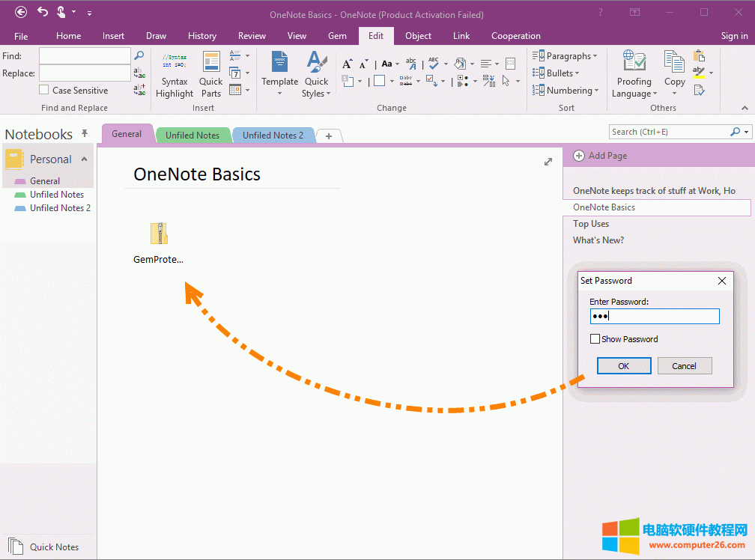Switch to the Gem ribbon tab

click(x=337, y=36)
